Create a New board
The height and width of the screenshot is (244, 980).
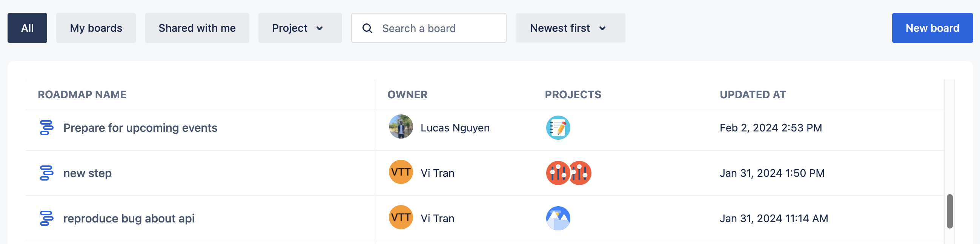[932, 28]
